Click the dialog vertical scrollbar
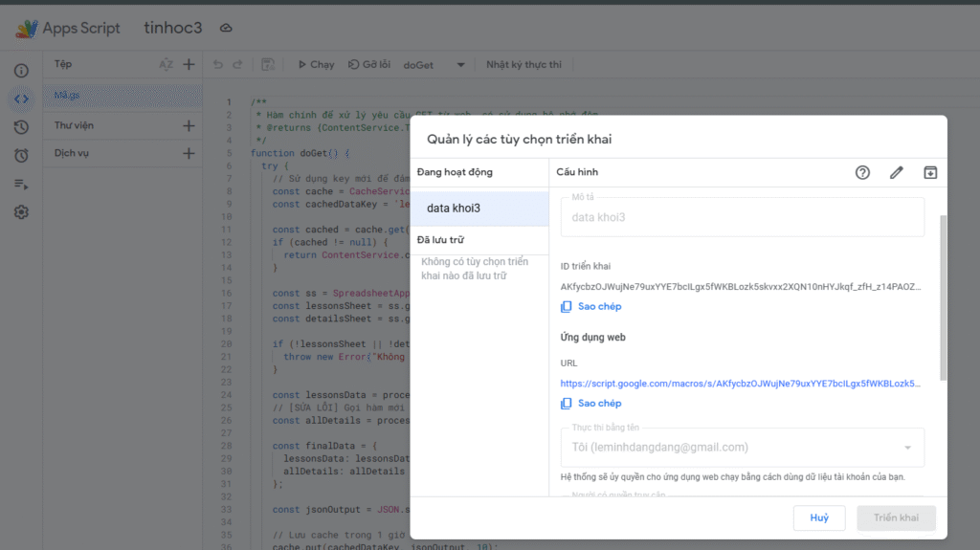 click(x=943, y=297)
